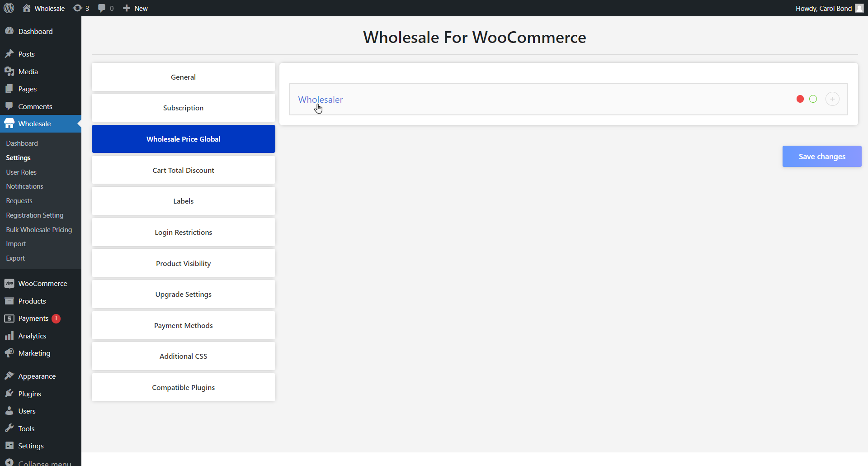
Task: Open the Export submenu item
Action: click(x=16, y=258)
